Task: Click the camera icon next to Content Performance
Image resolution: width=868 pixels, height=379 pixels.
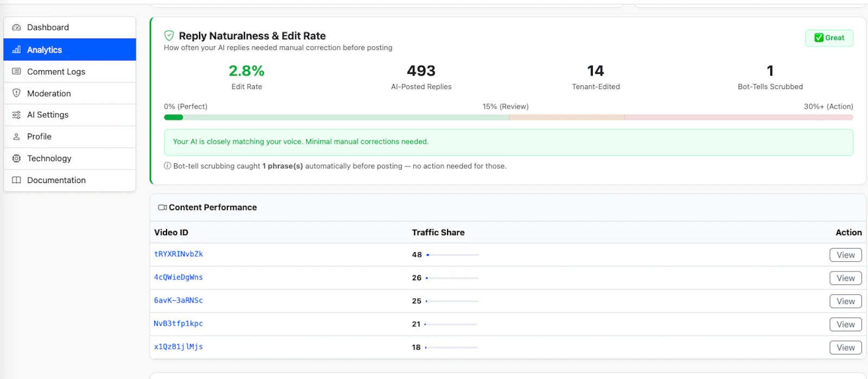Action: [162, 207]
